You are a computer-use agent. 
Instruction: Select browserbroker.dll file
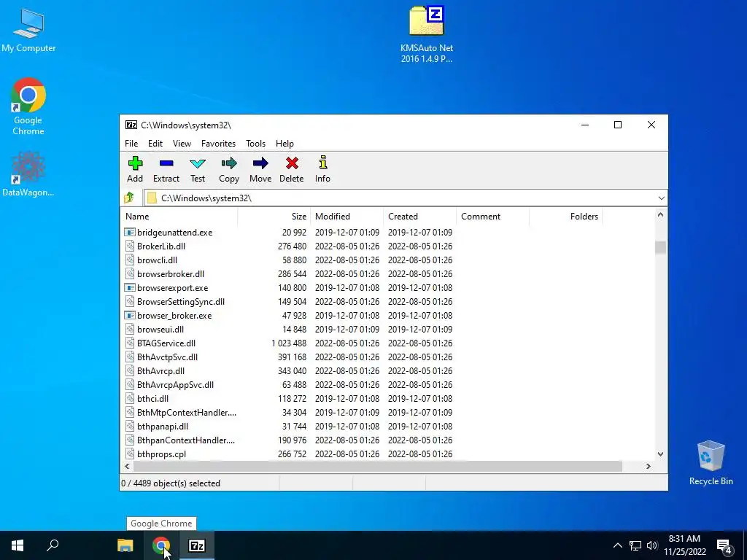(171, 274)
